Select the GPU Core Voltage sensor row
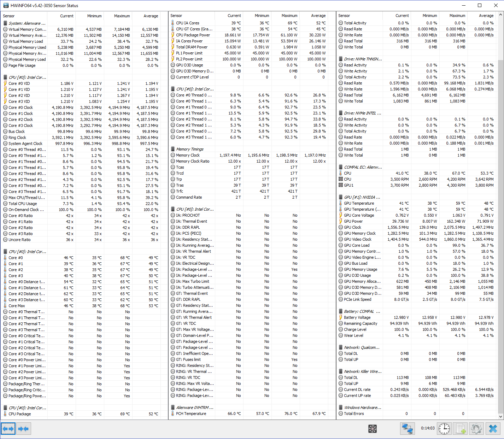Viewport: 504px width, 439px height. (359, 215)
